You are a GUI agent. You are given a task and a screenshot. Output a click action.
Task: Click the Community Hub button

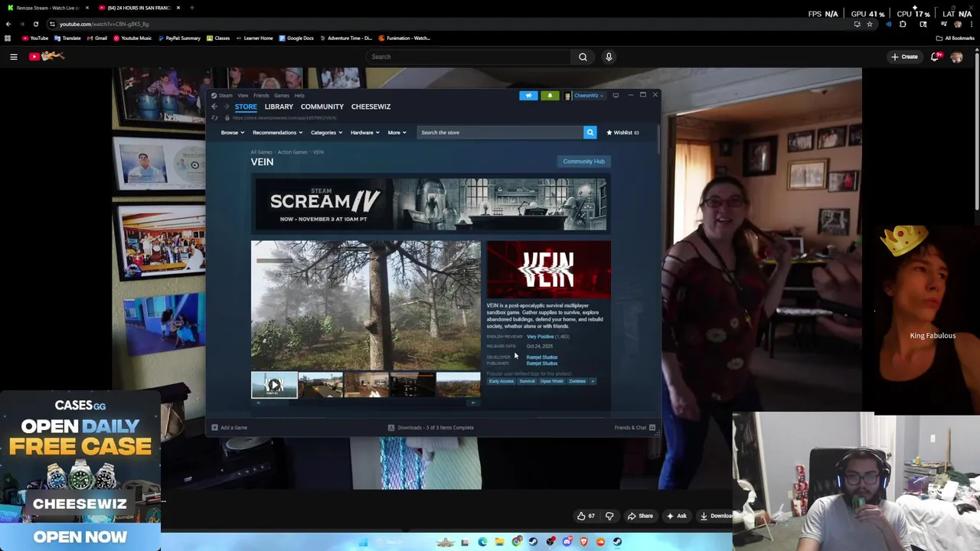(584, 161)
